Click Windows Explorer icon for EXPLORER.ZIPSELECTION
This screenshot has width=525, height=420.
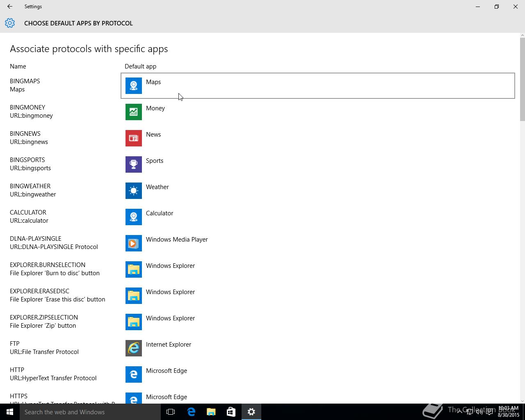[134, 322]
